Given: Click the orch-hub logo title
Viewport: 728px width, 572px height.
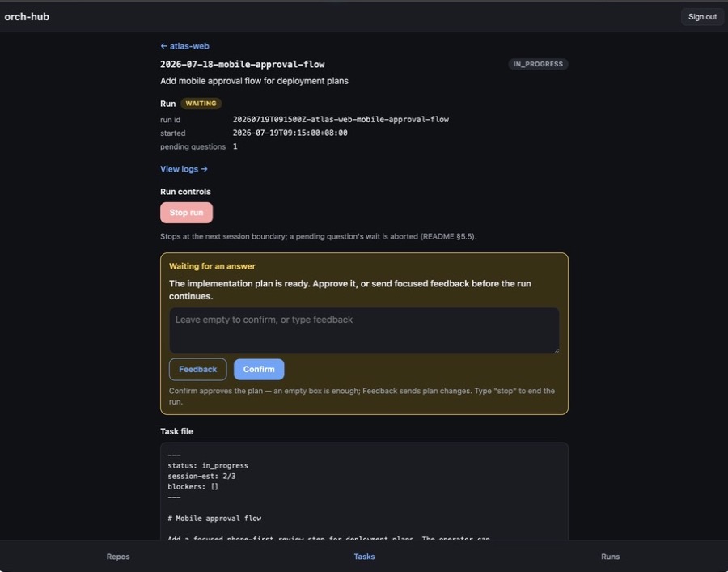Looking at the screenshot, I should pyautogui.click(x=27, y=17).
